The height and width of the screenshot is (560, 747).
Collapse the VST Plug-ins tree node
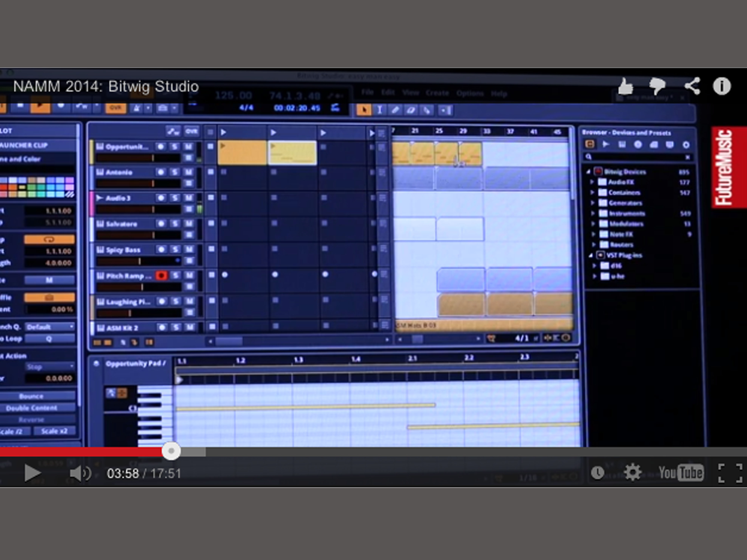pyautogui.click(x=591, y=255)
